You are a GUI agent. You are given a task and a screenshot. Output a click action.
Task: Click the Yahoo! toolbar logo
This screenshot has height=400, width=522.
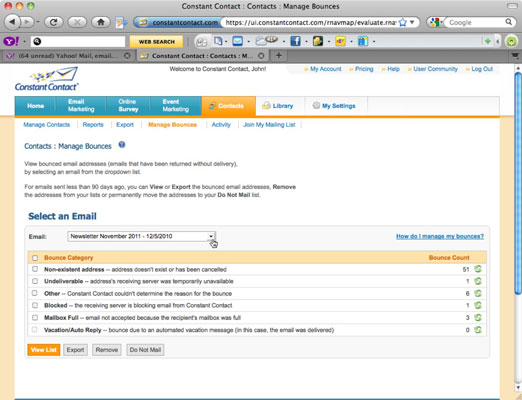click(x=11, y=41)
